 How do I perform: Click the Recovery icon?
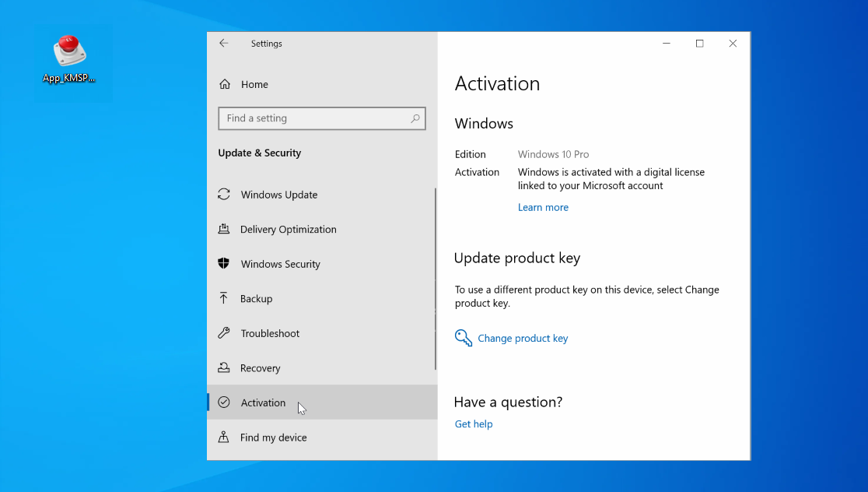(224, 367)
